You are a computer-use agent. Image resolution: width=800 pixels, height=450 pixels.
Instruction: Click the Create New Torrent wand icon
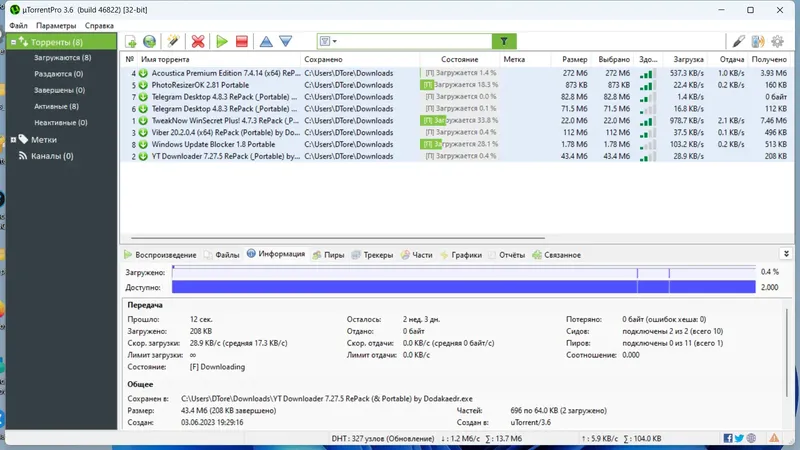(x=173, y=41)
